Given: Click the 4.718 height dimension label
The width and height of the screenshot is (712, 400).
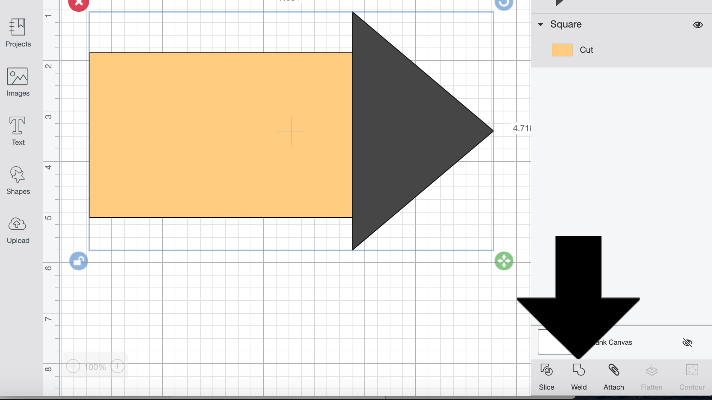Looking at the screenshot, I should coord(521,128).
